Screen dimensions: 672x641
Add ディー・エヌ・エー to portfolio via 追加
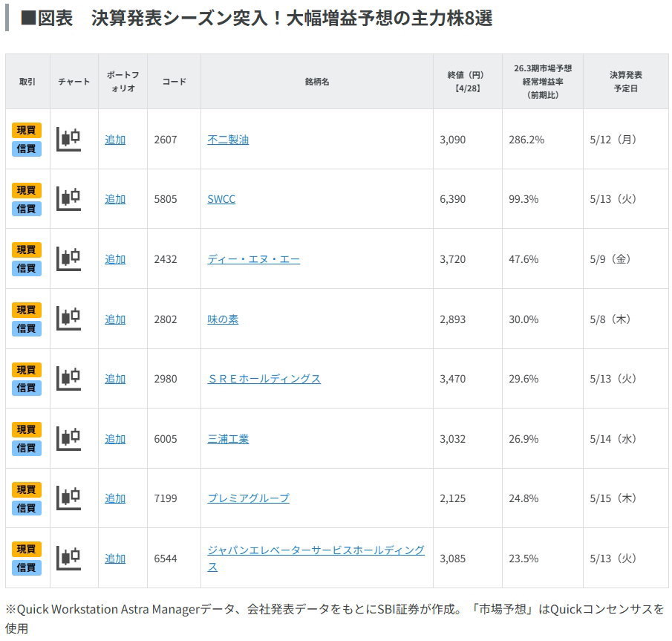(x=115, y=259)
